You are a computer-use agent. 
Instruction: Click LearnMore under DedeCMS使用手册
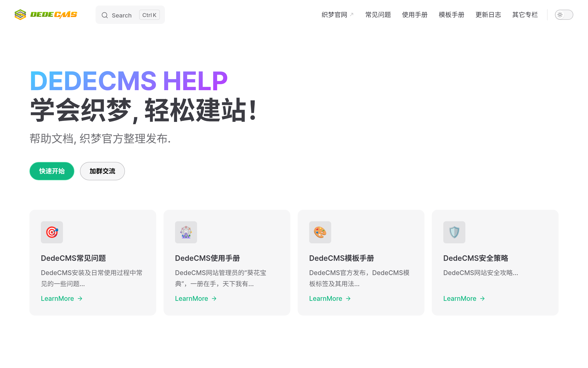tap(196, 298)
